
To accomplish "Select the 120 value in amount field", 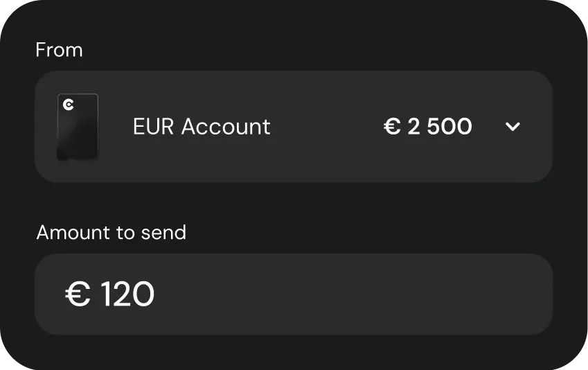I will (x=127, y=294).
